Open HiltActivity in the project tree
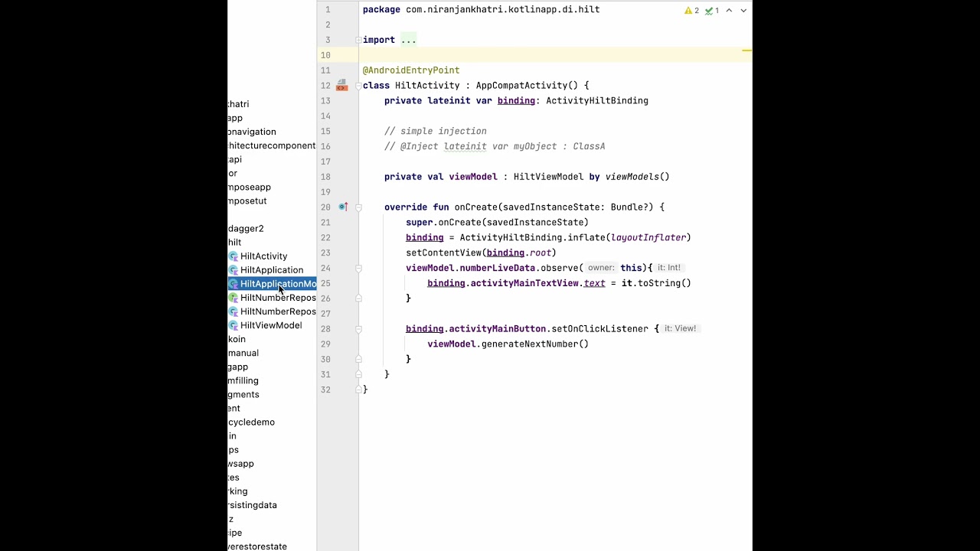This screenshot has height=551, width=980. coord(263,256)
